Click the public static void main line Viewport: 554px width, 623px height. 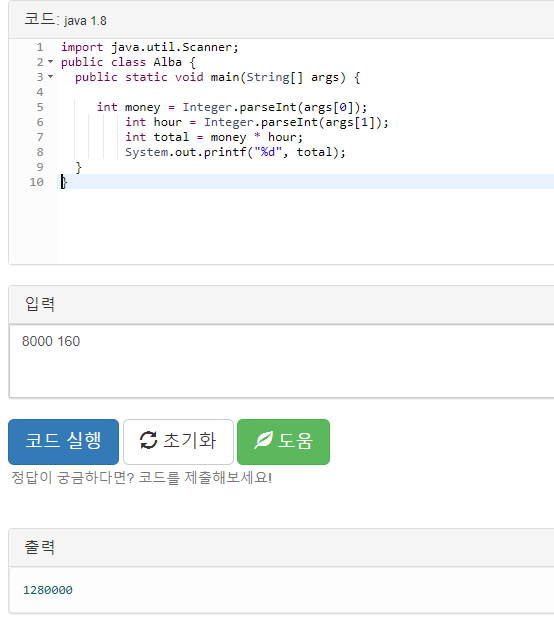point(217,77)
